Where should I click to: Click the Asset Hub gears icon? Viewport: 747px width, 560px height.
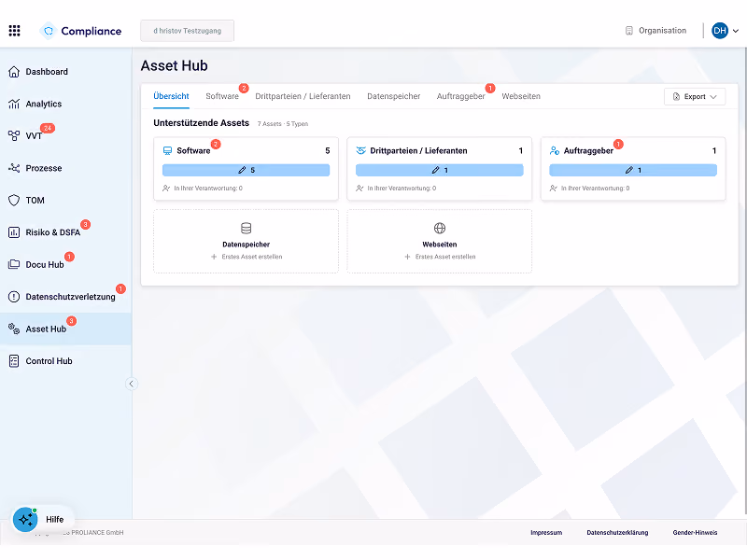(x=14, y=329)
